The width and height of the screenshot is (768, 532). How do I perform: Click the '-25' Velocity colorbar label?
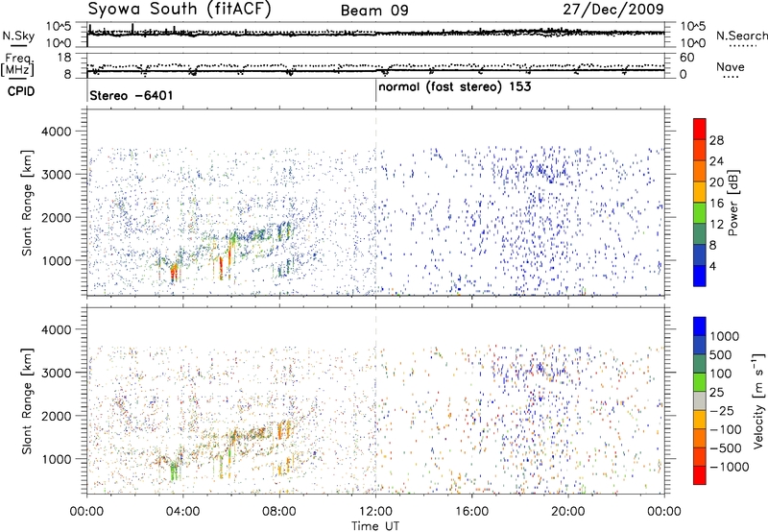[722, 410]
